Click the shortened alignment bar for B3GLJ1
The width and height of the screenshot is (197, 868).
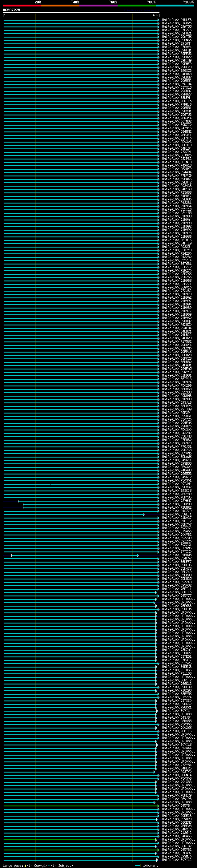tap(74, 515)
